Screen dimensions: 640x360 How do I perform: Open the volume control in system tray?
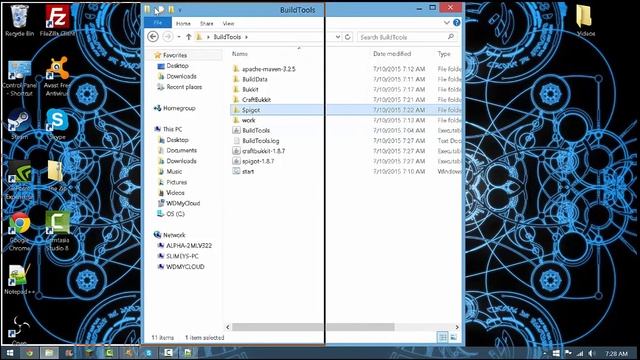click(591, 353)
